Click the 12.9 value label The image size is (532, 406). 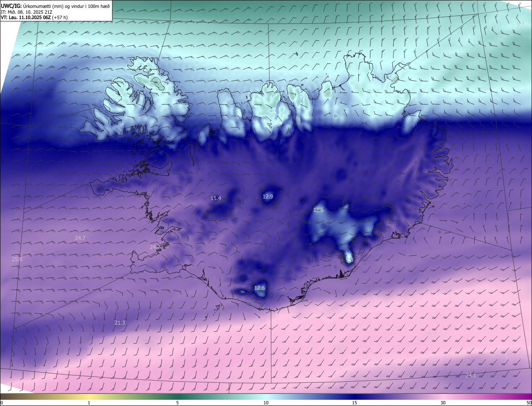click(x=268, y=196)
